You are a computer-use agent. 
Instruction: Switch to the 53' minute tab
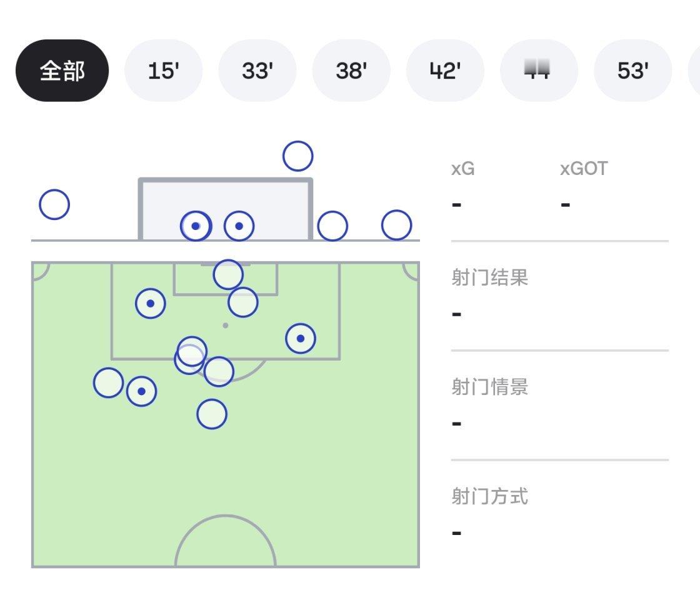[x=633, y=71]
